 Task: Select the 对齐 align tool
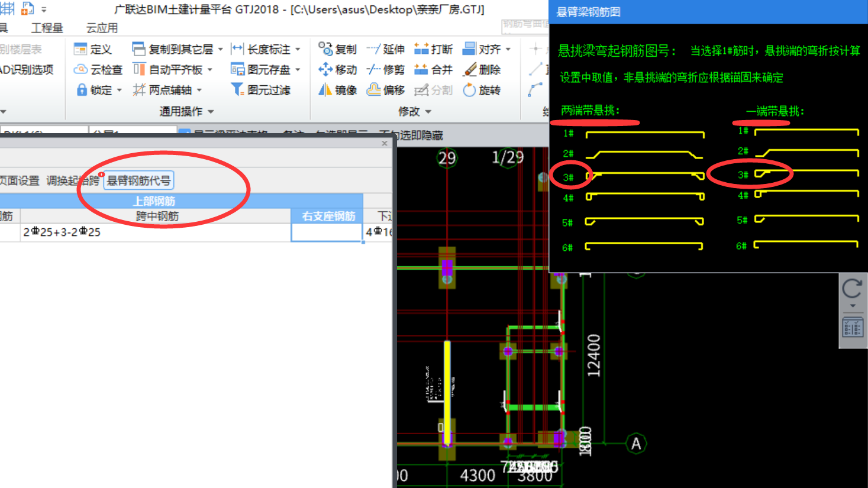click(x=482, y=49)
